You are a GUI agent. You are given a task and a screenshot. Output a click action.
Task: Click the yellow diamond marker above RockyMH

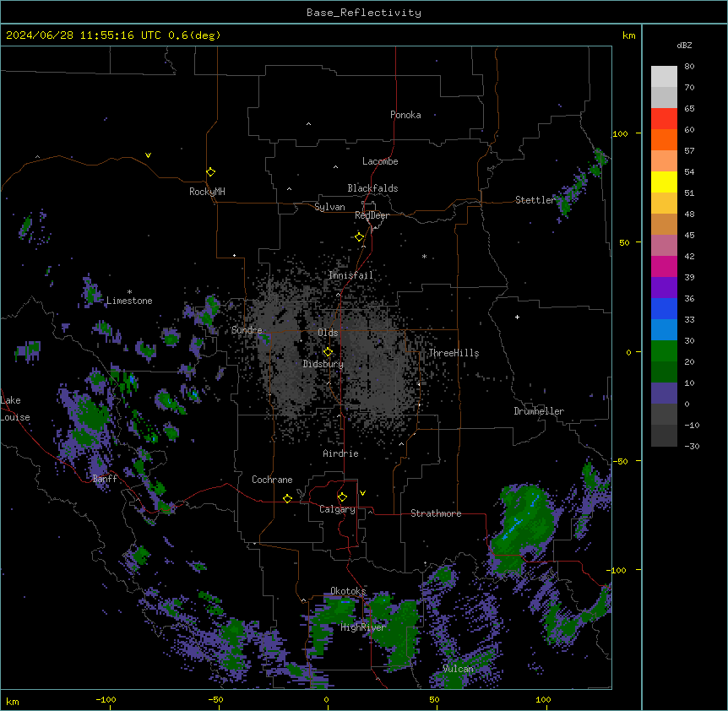click(x=211, y=171)
